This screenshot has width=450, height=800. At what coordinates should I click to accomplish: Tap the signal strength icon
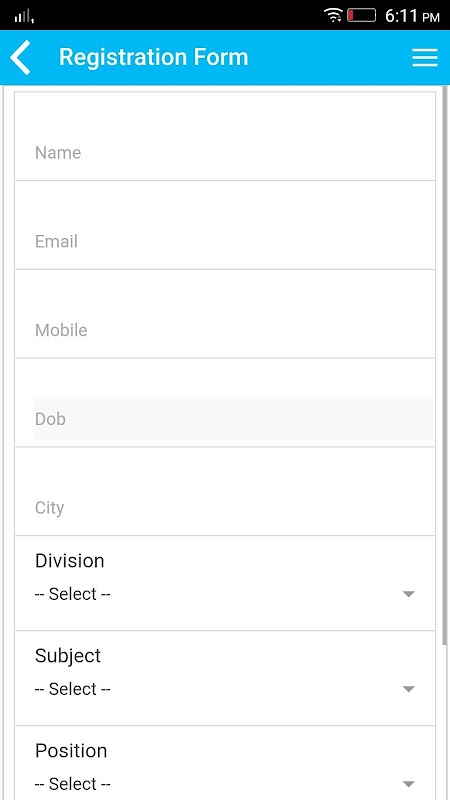pyautogui.click(x=24, y=16)
